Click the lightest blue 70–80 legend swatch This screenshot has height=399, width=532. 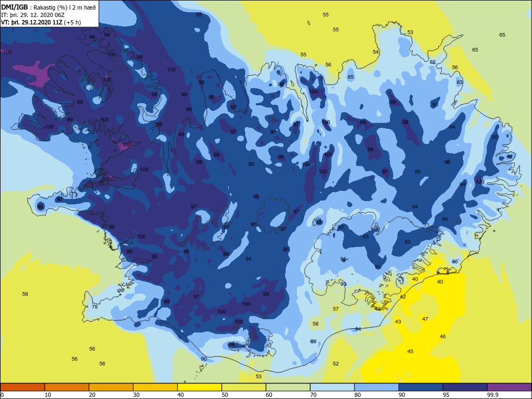332,387
